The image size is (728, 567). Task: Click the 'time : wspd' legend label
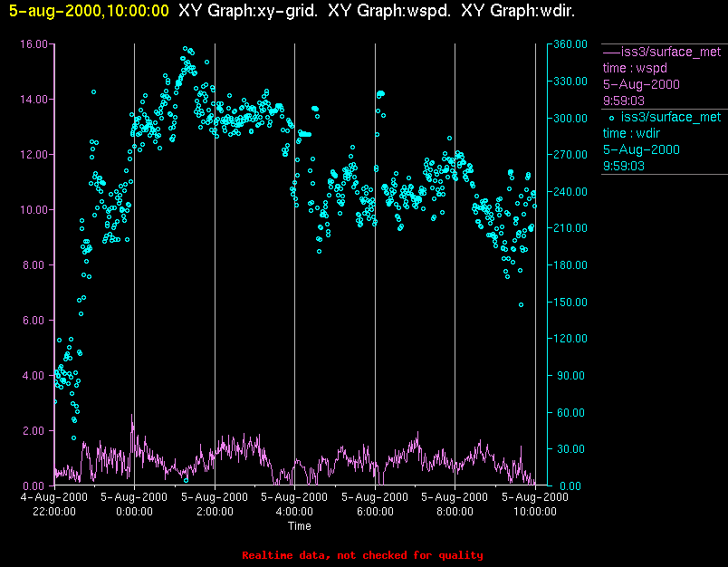[635, 68]
